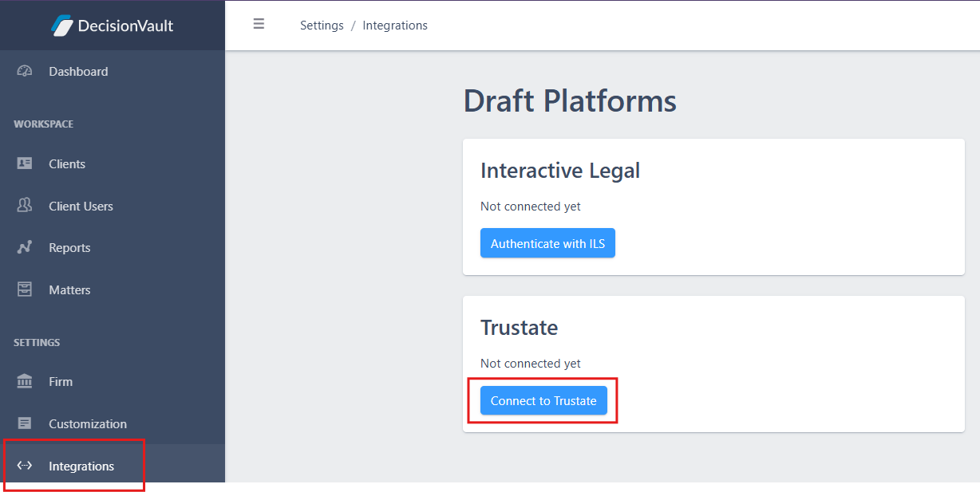This screenshot has width=980, height=492.
Task: Click the SETTINGS section label
Action: coord(37,343)
